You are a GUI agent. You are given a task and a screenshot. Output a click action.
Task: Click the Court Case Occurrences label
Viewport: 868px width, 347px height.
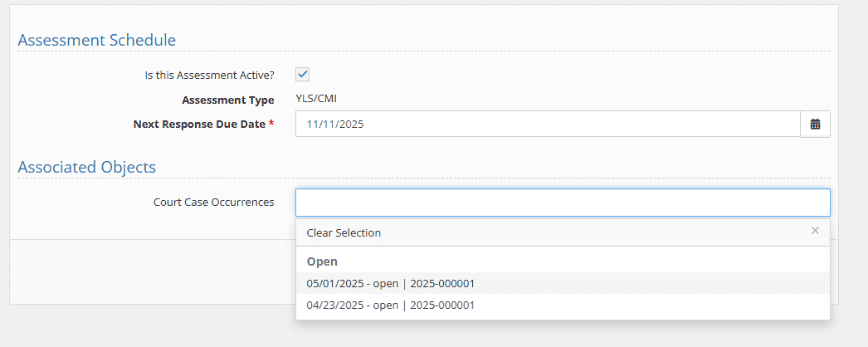[x=213, y=203]
